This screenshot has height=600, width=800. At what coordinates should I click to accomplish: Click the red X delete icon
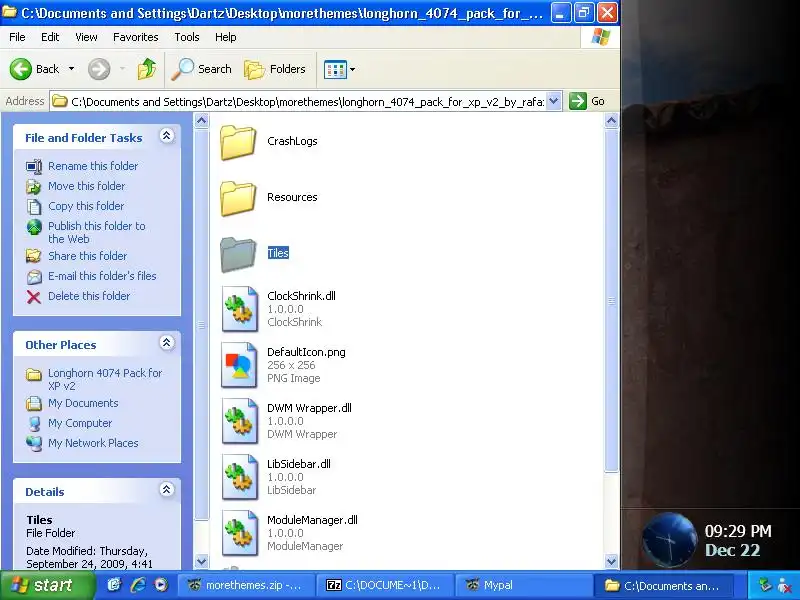pos(34,297)
